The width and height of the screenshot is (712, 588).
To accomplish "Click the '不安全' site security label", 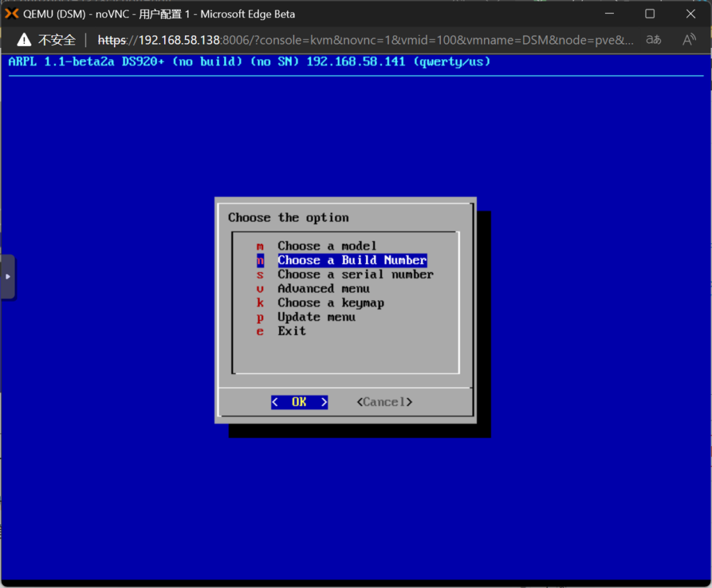I will pyautogui.click(x=56, y=40).
